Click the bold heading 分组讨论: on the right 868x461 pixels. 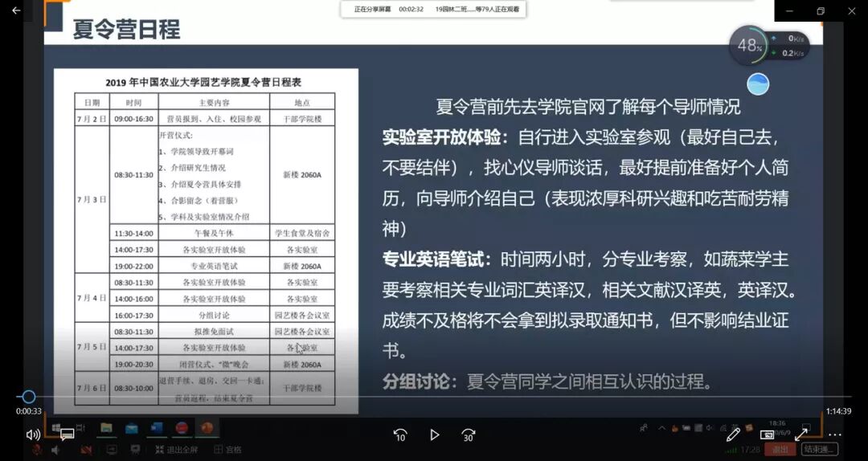click(x=420, y=381)
